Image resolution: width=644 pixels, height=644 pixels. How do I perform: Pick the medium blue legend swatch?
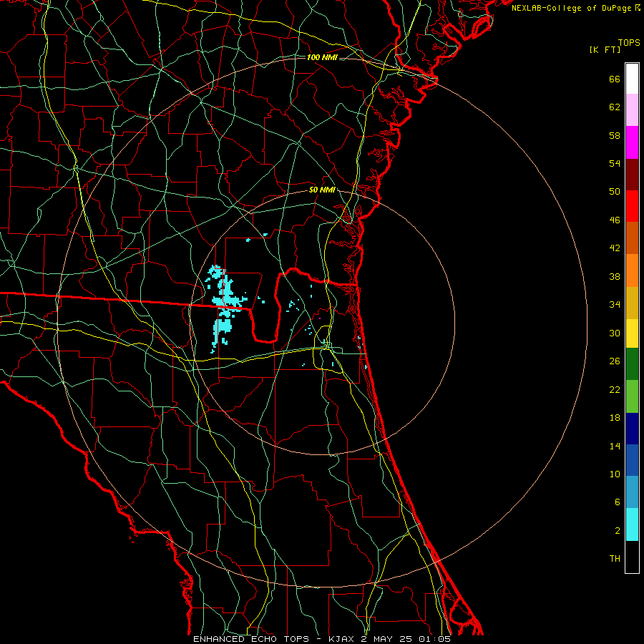[632, 460]
